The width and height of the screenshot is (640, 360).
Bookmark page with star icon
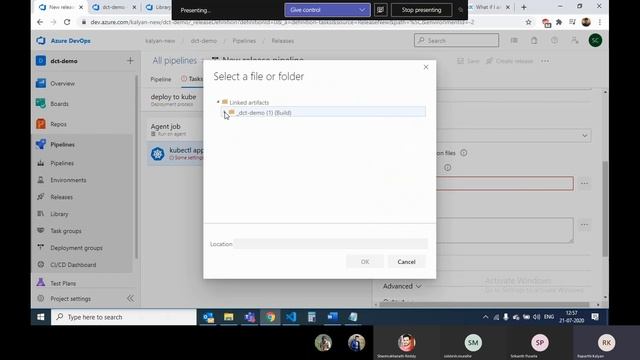(x=529, y=22)
